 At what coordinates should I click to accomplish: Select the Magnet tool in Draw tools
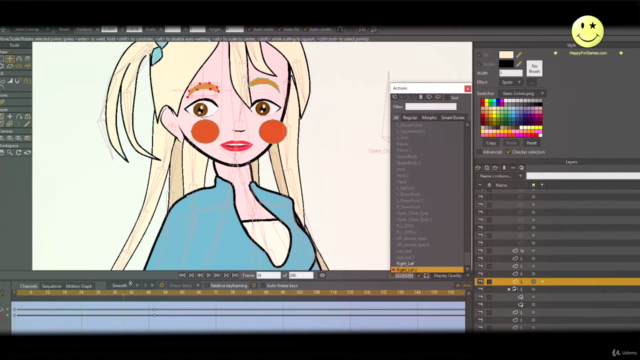[19, 59]
